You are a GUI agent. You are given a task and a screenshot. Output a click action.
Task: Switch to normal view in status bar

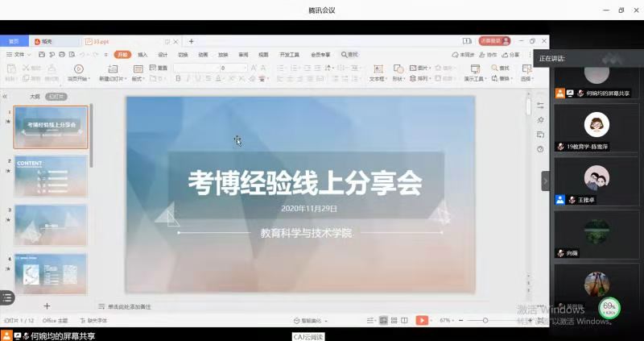383,320
